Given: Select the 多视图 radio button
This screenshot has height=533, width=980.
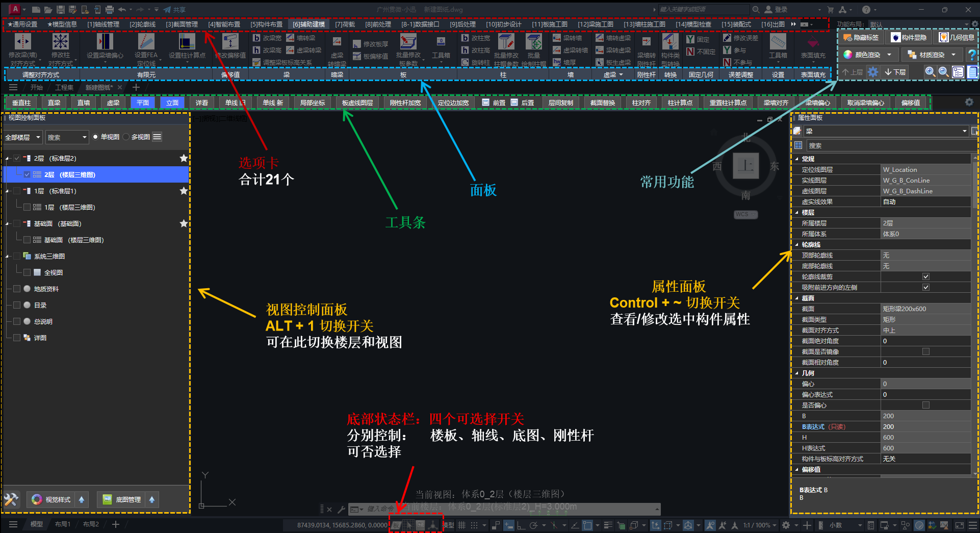Looking at the screenshot, I should pos(126,137).
